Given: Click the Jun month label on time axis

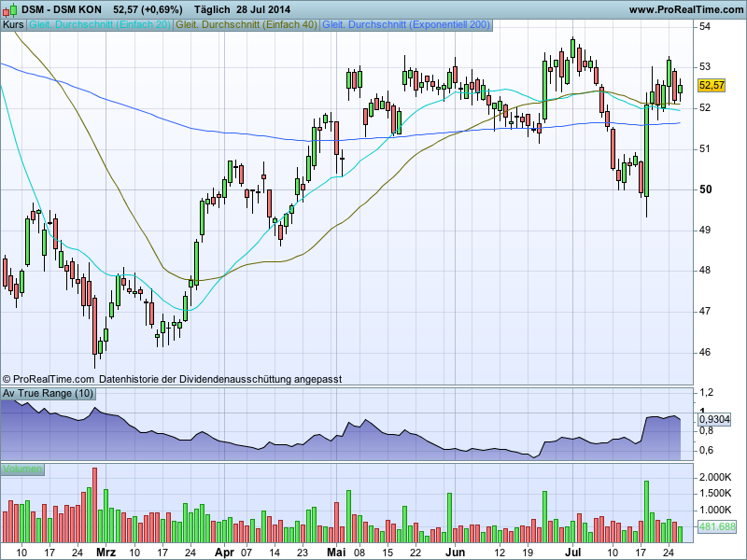Looking at the screenshot, I should [x=455, y=553].
